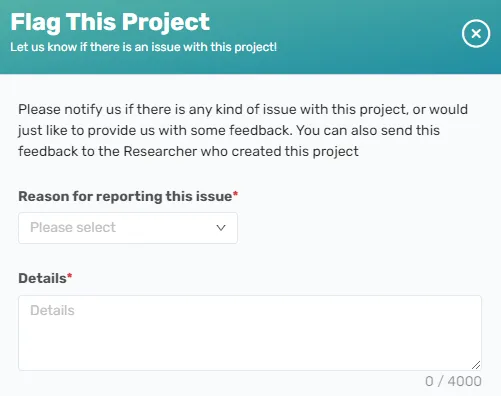The height and width of the screenshot is (396, 501).
Task: Click the bold 'Details' field label
Action: click(x=42, y=278)
